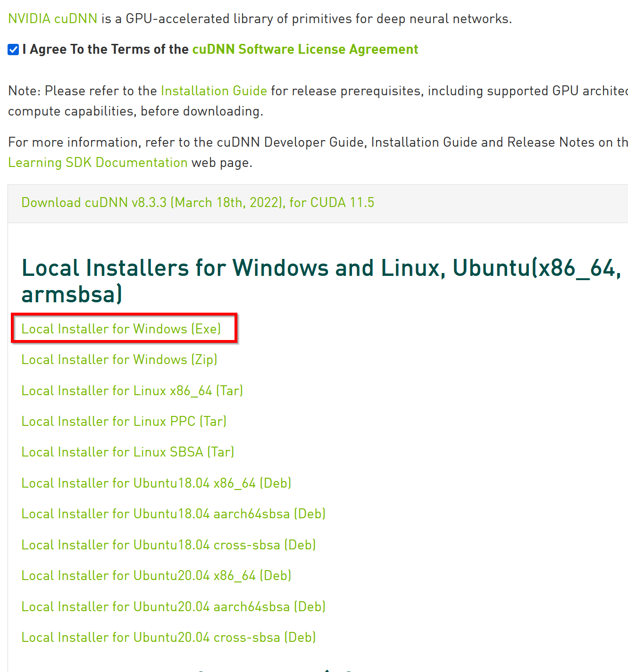Image resolution: width=628 pixels, height=672 pixels.
Task: Click the text 'compute capabilities, before downloading.'
Action: (135, 111)
